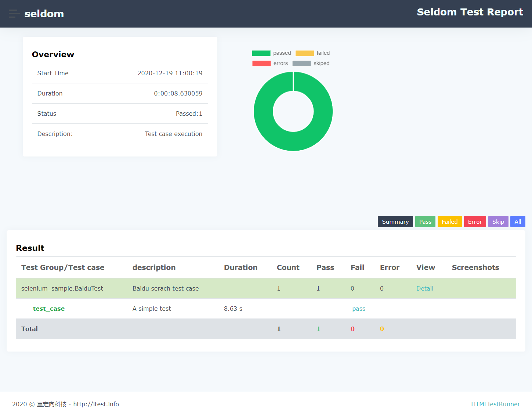Click the Count column header
This screenshot has height=414, width=532.
288,267
